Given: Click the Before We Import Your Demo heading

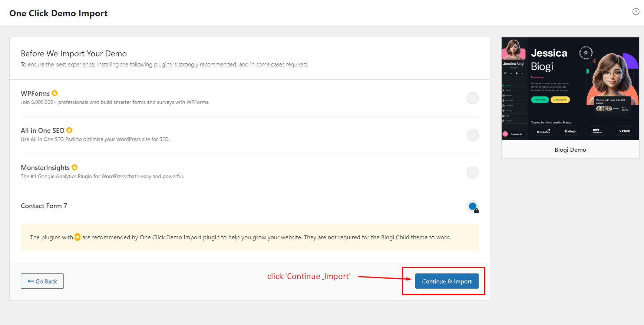Looking at the screenshot, I should [74, 54].
